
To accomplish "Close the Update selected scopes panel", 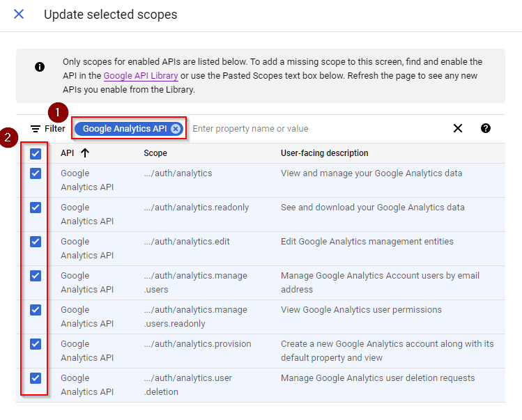I will click(x=19, y=14).
